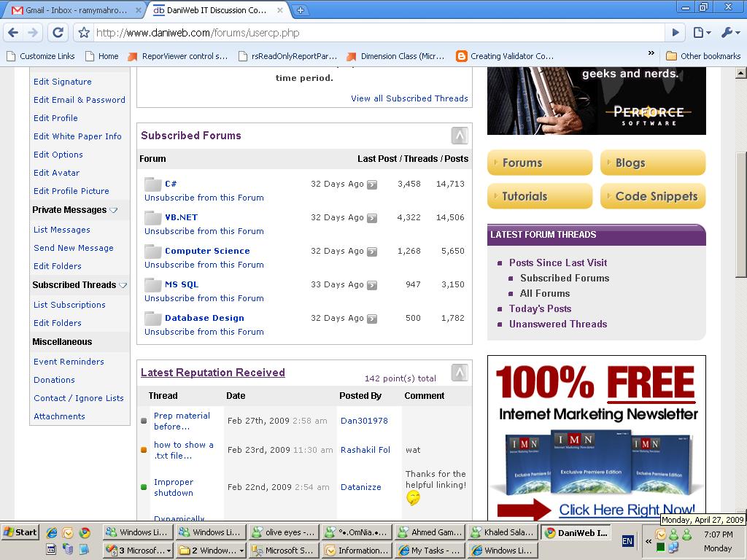Screen dimensions: 747x560
Task: Switch to Microsoft S... taskbar window
Action: coord(284,551)
